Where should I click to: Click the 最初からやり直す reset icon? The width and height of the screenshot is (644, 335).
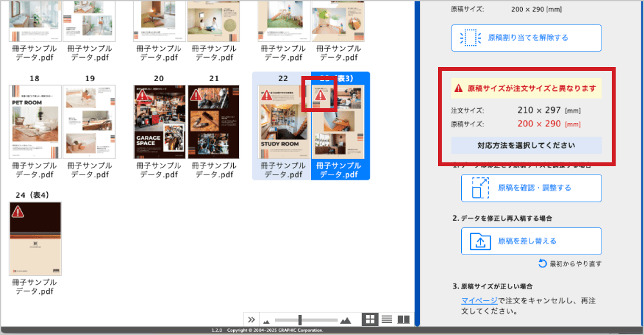coord(542,263)
